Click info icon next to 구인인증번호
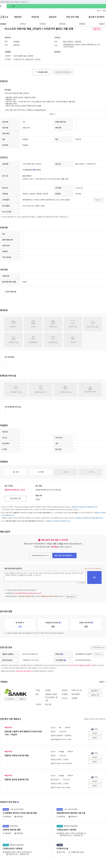Image resolution: width=106 pixels, height=868 pixels. pyautogui.click(x=65, y=660)
